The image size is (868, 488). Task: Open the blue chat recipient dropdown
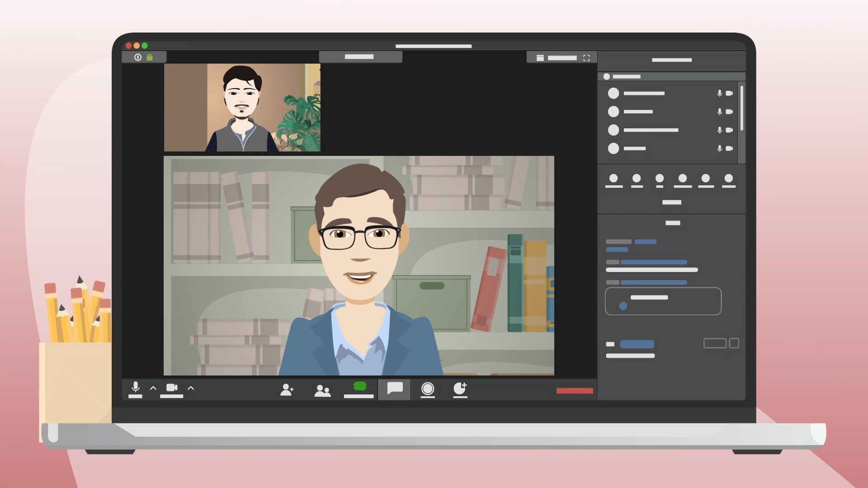coord(637,344)
